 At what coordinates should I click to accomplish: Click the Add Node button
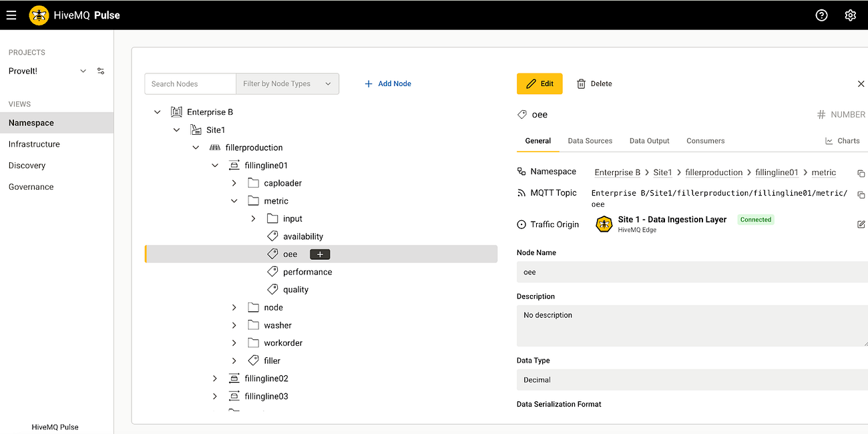pos(388,83)
